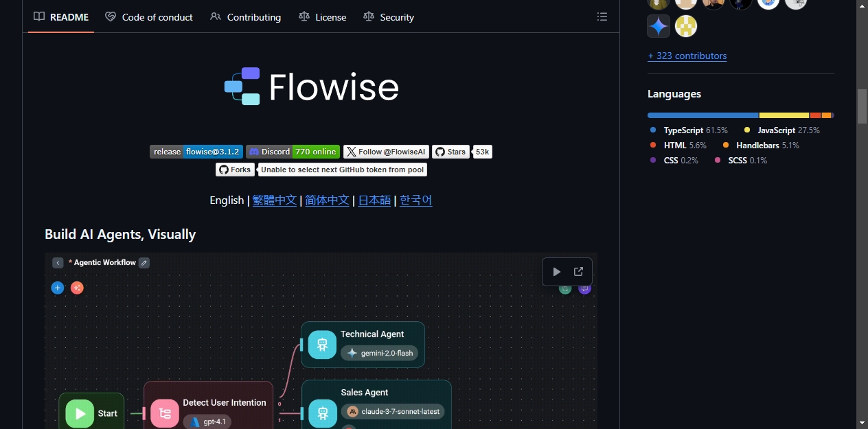Switch README to 简体中文
Screen dimensions: 868x429
tap(327, 200)
